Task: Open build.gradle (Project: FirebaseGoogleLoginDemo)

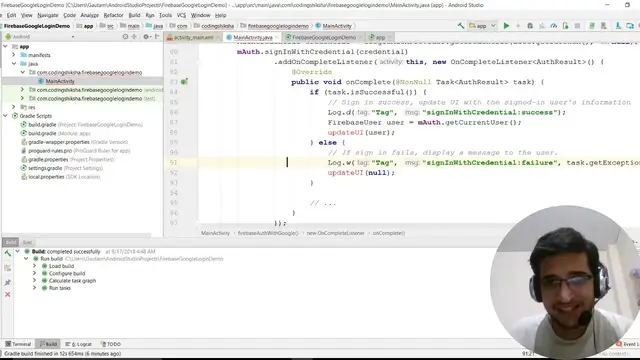Action: click(x=82, y=124)
